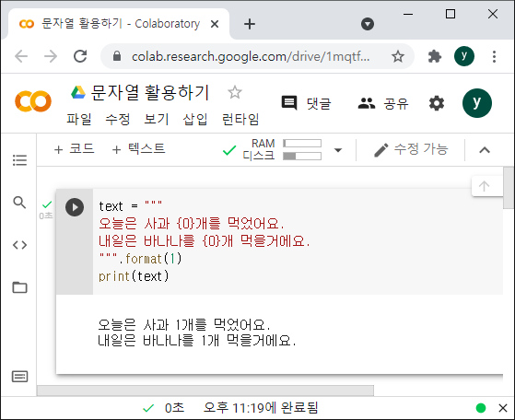
Task: Open the settings gear icon
Action: (x=437, y=103)
